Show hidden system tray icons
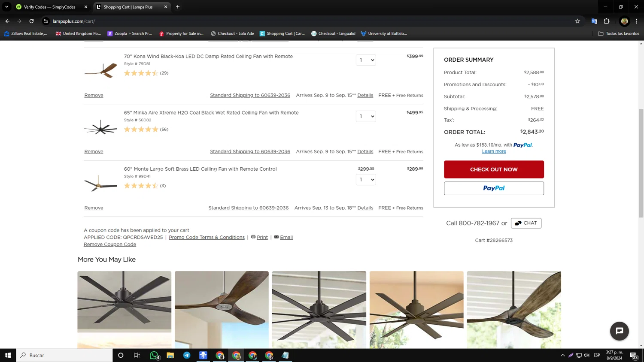644x362 pixels. pos(563,355)
